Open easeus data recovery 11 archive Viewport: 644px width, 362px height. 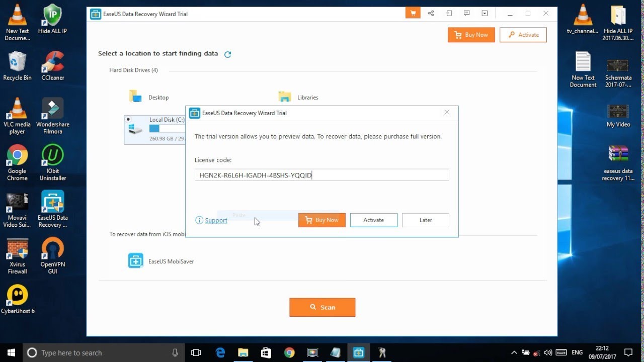618,163
